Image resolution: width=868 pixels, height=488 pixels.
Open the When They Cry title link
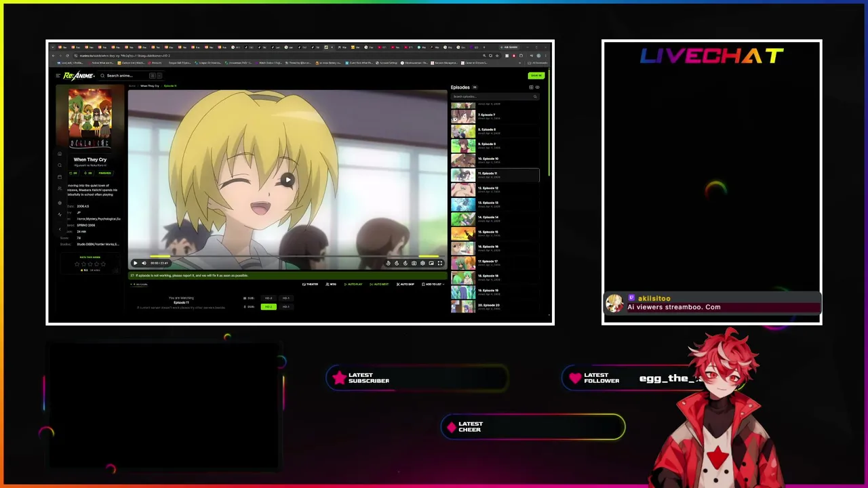[x=90, y=160]
